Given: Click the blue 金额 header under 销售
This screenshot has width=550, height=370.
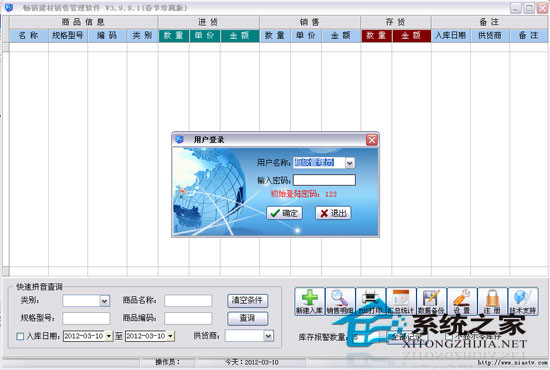Looking at the screenshot, I should point(341,36).
